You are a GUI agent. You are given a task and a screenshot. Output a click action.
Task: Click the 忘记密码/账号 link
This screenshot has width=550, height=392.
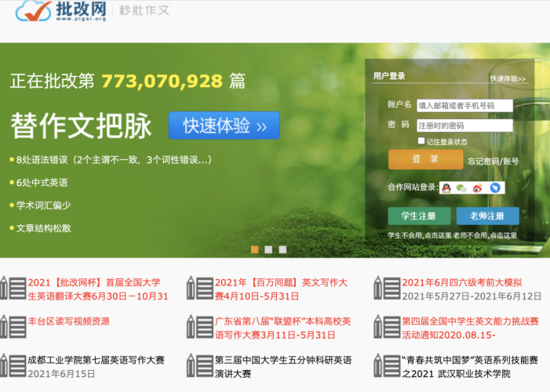493,161
